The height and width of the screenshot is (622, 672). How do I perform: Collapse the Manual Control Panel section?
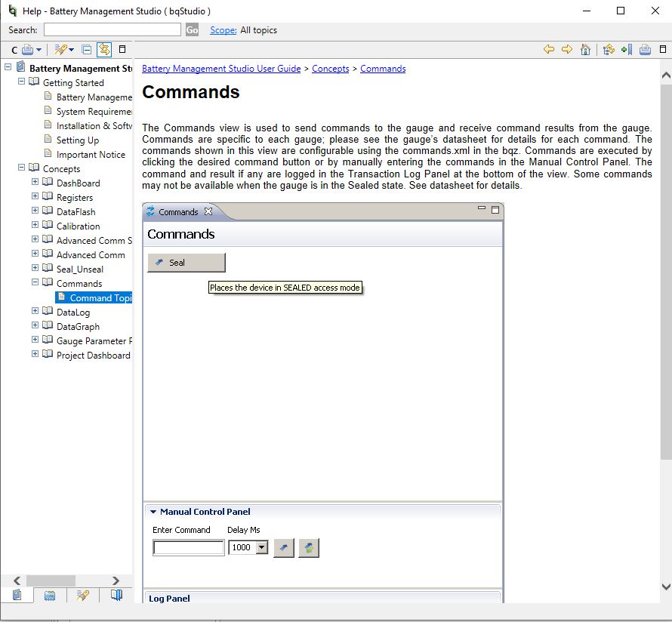[153, 512]
